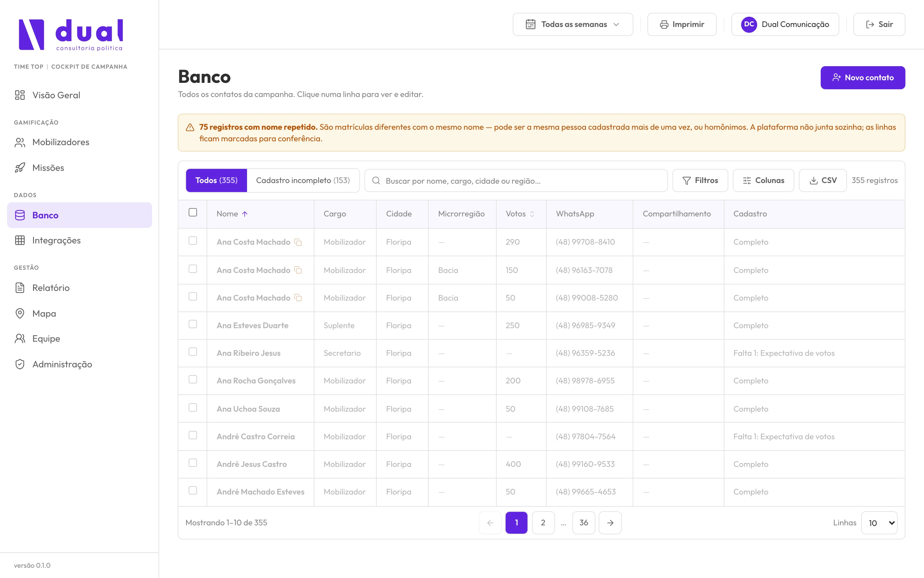Click the Novo contato button
This screenshot has height=578, width=924.
tap(862, 78)
